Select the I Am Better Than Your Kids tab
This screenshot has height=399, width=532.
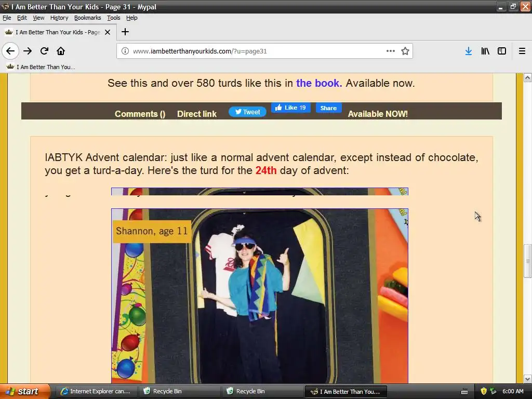(x=58, y=32)
